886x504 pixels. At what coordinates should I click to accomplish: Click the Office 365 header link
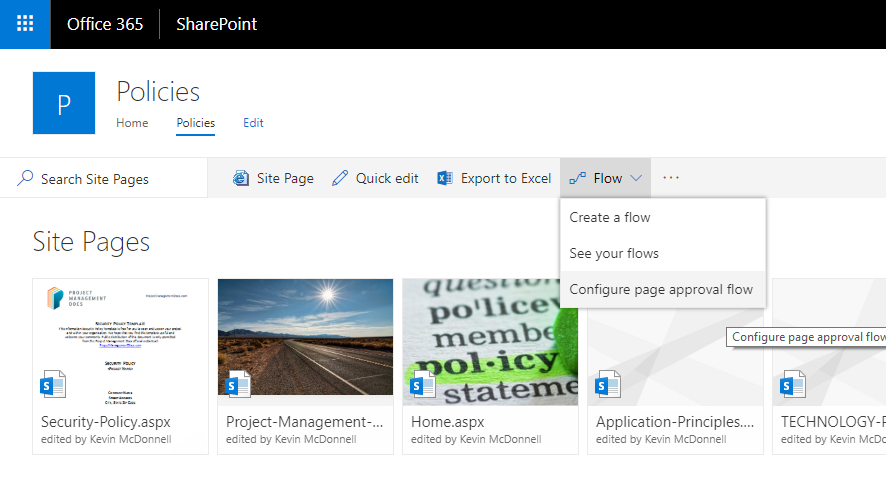tap(105, 24)
